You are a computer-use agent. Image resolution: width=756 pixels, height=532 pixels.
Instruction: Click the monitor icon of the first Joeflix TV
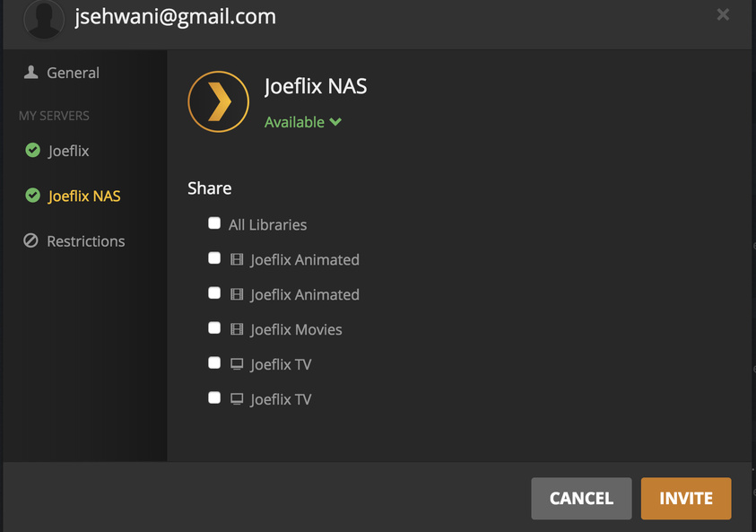(237, 364)
